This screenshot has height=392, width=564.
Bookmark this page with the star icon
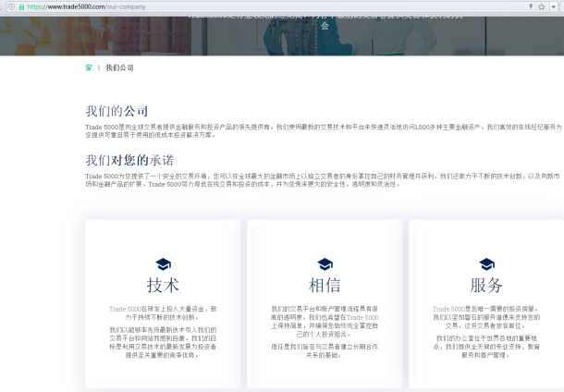541,6
